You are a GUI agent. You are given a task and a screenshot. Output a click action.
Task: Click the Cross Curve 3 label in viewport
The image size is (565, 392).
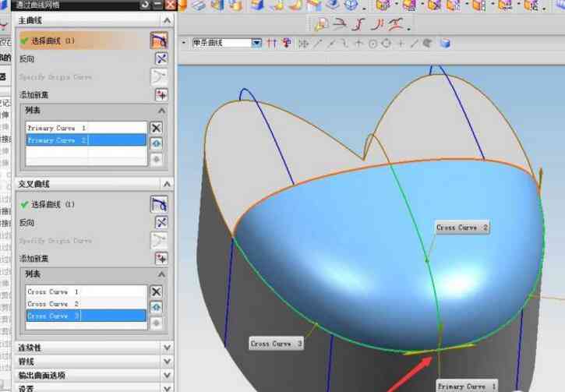click(276, 344)
